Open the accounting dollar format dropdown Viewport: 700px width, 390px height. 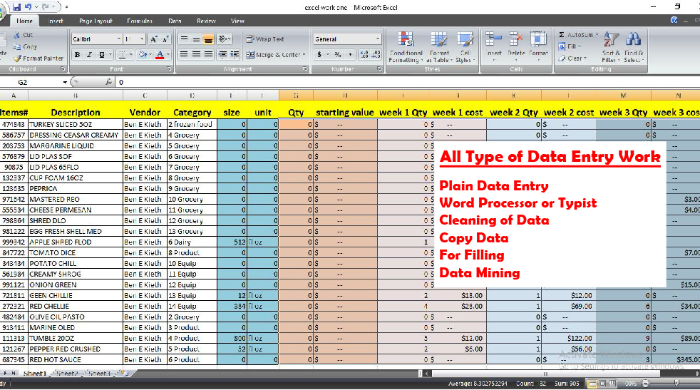327,54
